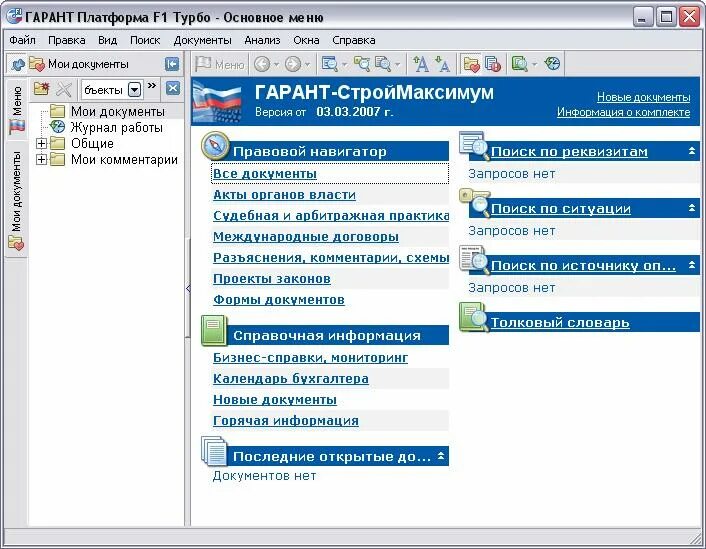Go forward with the right arrow button
The width and height of the screenshot is (706, 549).
pyautogui.click(x=293, y=64)
